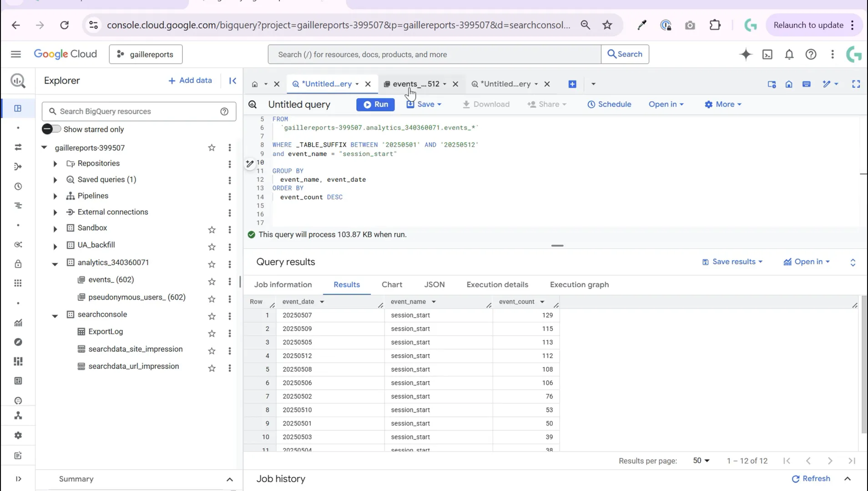Collapse the analytics_340360071 dataset
This screenshot has height=491, width=868.
point(55,264)
